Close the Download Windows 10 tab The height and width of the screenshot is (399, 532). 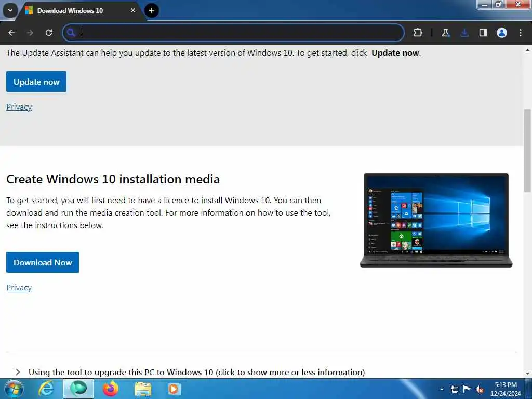pyautogui.click(x=133, y=10)
